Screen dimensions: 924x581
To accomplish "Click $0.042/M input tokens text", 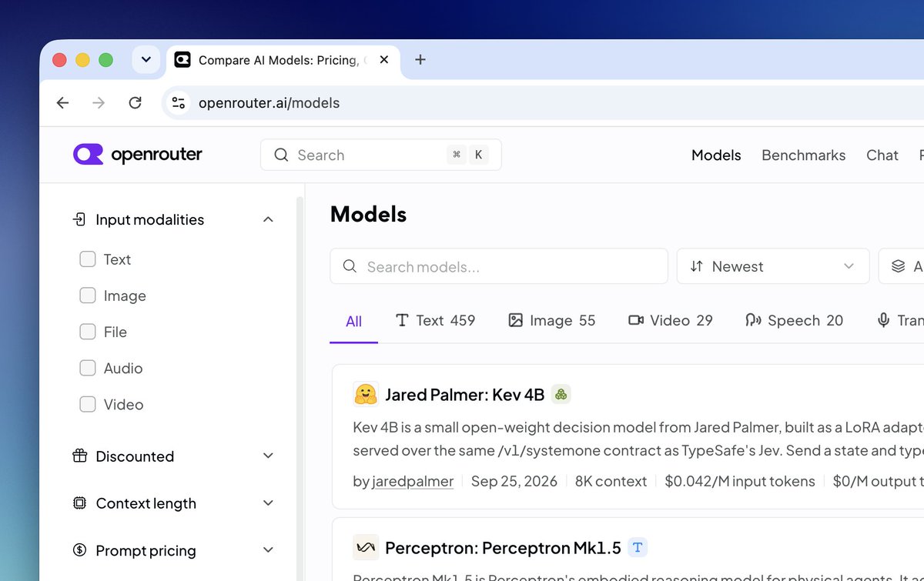I will click(740, 481).
